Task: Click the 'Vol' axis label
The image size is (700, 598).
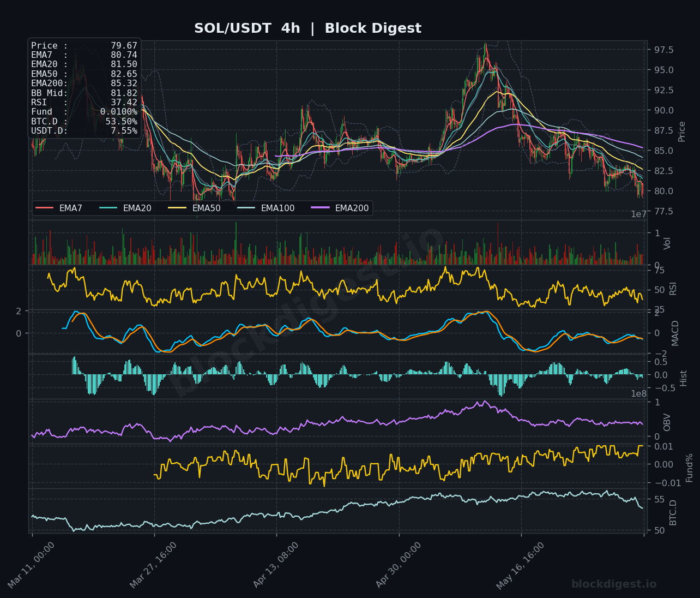Action: pyautogui.click(x=667, y=243)
